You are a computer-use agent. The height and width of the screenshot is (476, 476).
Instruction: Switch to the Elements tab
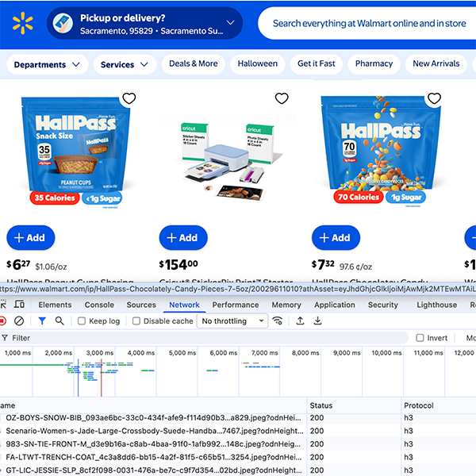(x=55, y=305)
